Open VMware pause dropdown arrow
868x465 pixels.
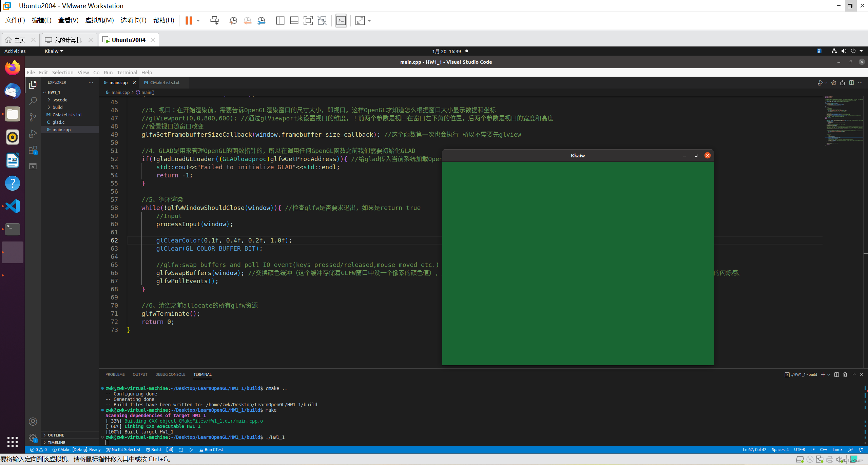198,21
